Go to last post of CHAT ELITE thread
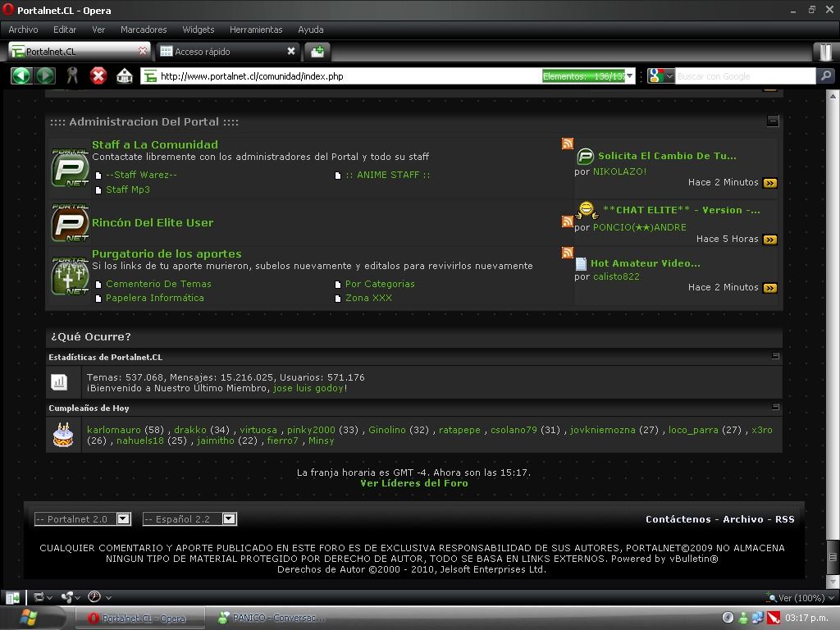The image size is (840, 630). pyautogui.click(x=769, y=240)
